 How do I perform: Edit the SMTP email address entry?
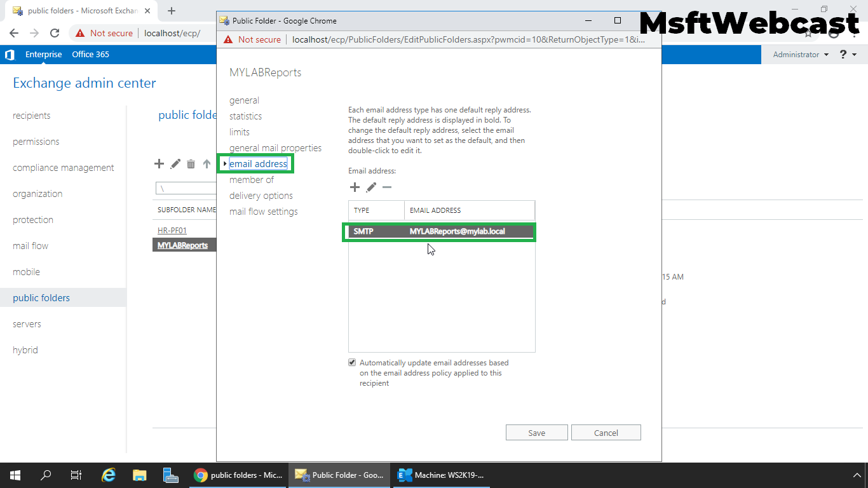[x=370, y=187]
